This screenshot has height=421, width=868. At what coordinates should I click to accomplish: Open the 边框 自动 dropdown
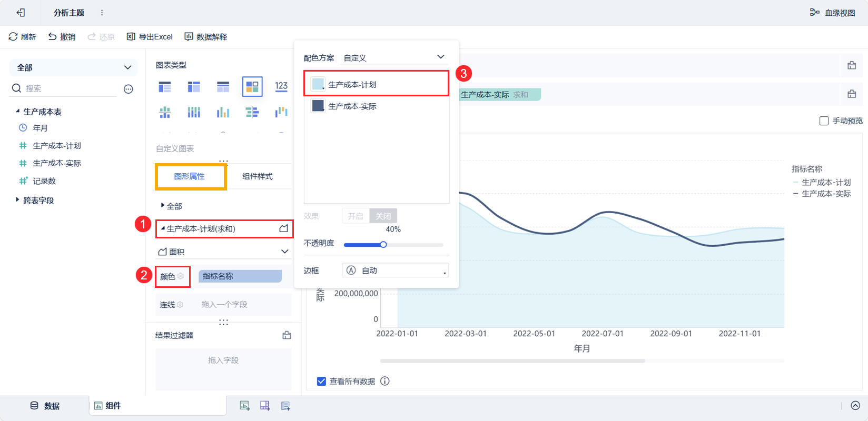click(x=396, y=270)
